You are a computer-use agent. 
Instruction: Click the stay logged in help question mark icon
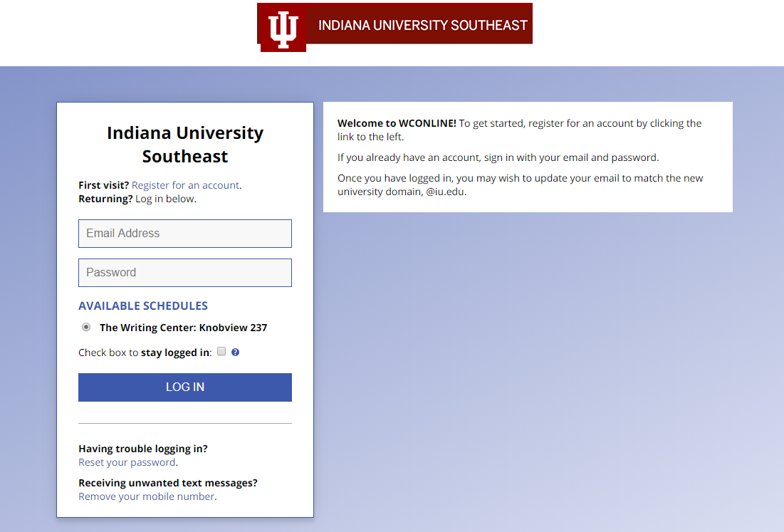coord(236,352)
